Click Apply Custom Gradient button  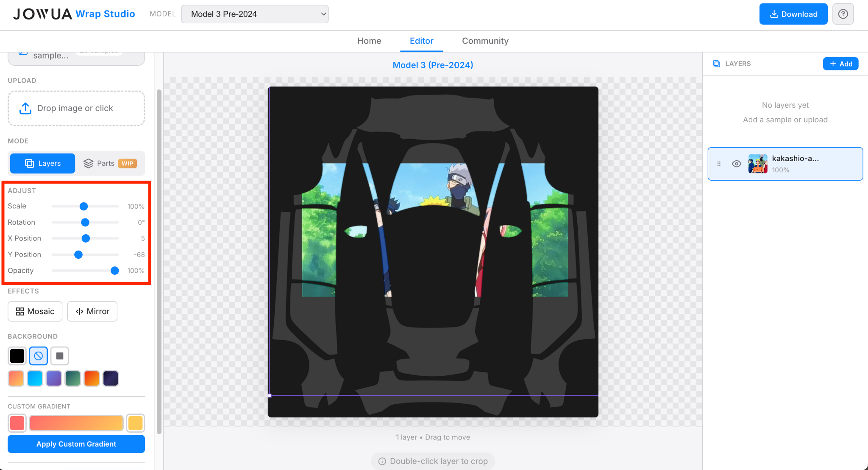(76, 444)
